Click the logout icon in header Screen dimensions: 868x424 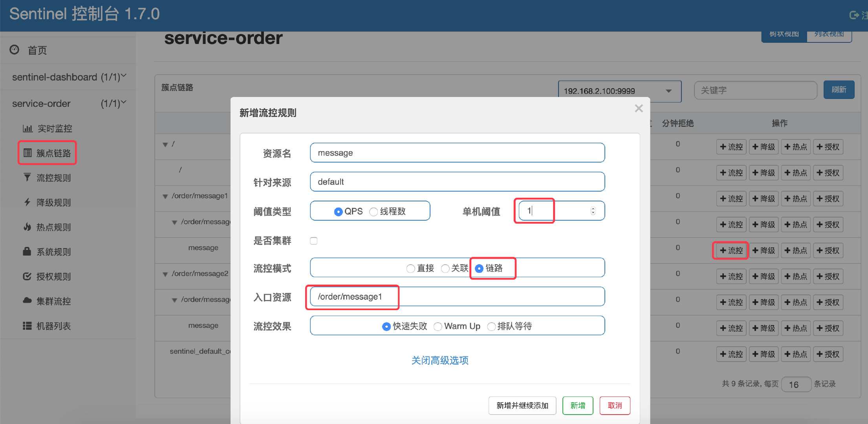(853, 15)
